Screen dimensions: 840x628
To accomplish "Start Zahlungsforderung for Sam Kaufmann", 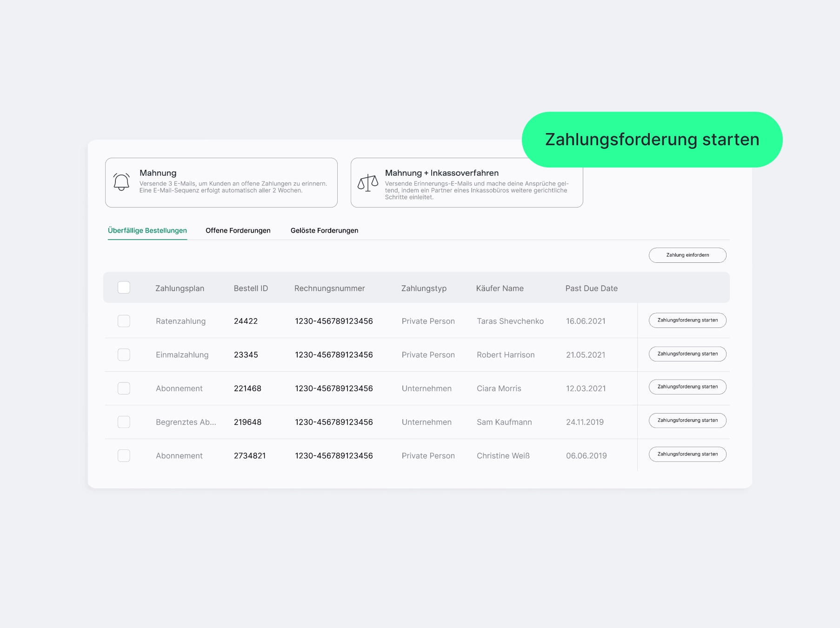I will click(x=687, y=421).
